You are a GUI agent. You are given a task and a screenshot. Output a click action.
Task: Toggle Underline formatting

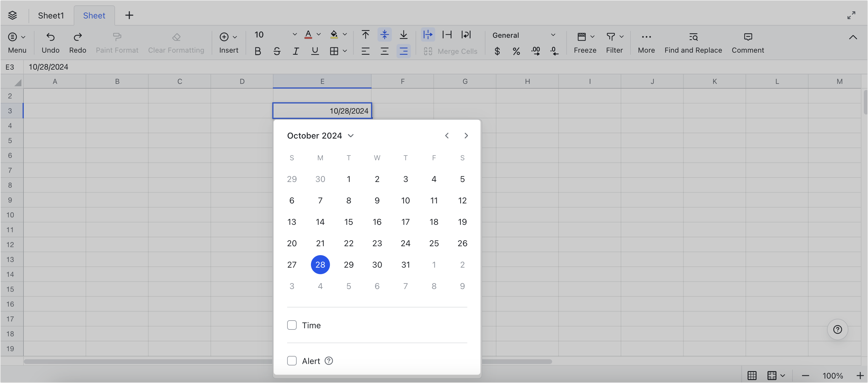pyautogui.click(x=315, y=51)
